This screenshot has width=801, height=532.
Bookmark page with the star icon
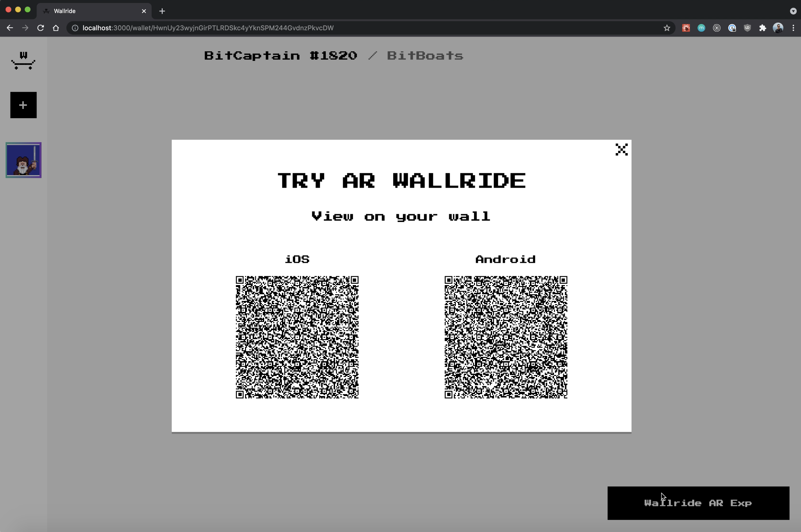coord(667,28)
